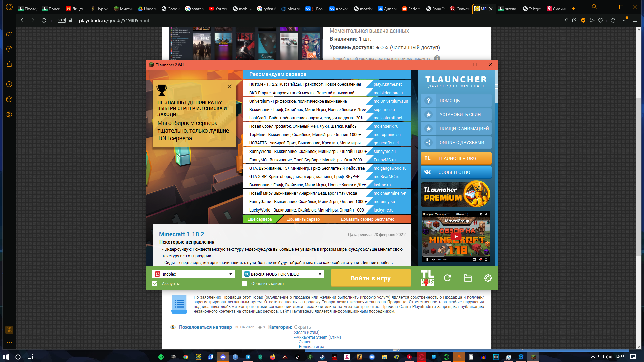Play the Minecraft 1.16 review video
Image resolution: width=644 pixels, height=362 pixels.
(x=456, y=236)
